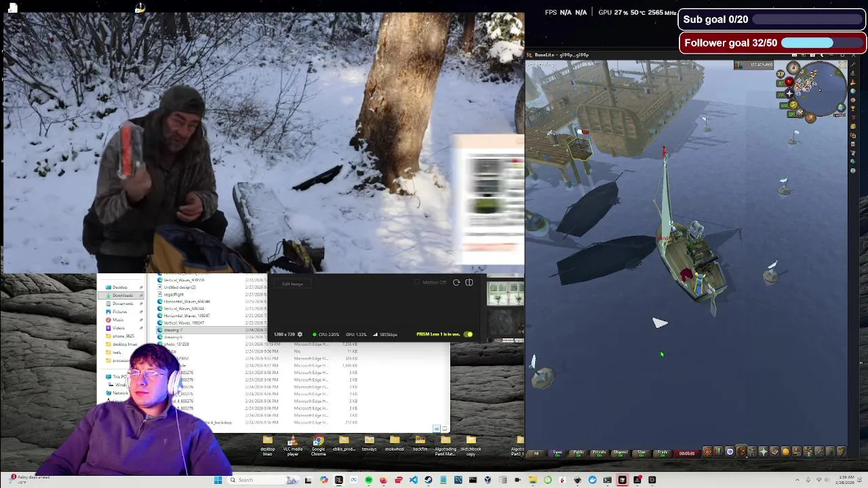Select the vegadflight file
868x488 pixels.
[x=174, y=294]
